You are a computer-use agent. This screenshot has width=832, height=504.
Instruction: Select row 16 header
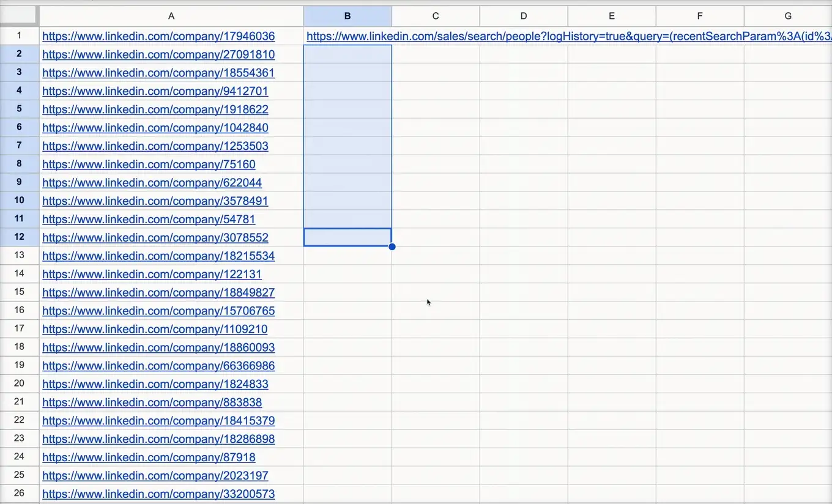[20, 310]
